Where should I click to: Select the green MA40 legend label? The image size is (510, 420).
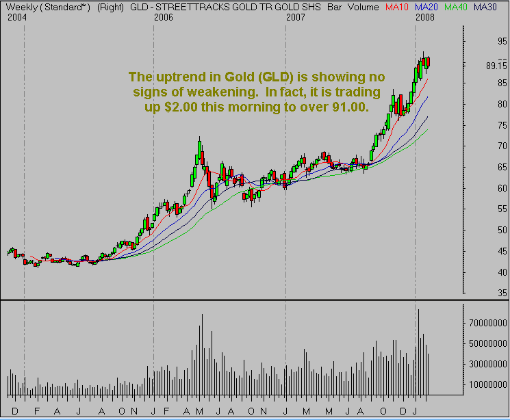point(456,7)
